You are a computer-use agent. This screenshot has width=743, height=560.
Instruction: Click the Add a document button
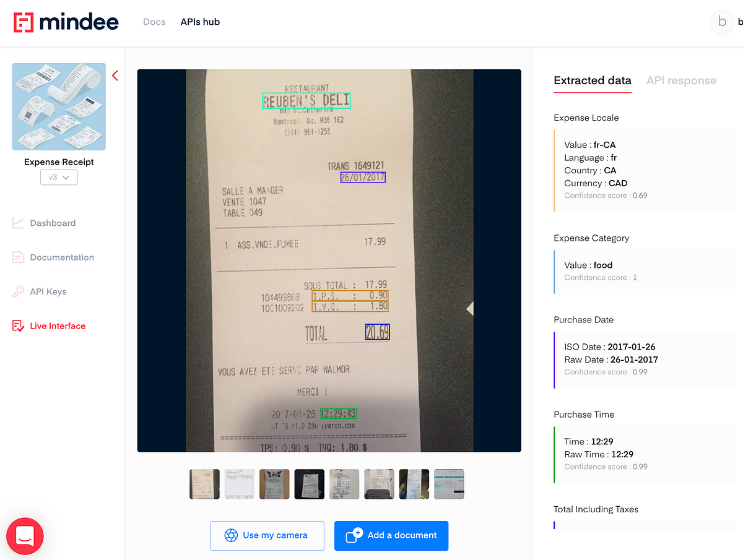point(391,535)
